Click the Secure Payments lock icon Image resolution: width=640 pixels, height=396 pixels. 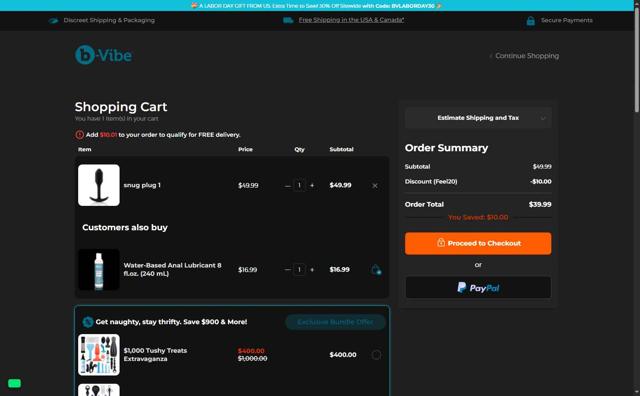click(x=530, y=21)
